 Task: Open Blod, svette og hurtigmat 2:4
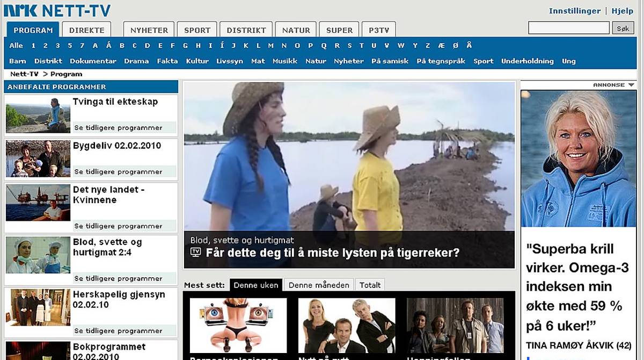[107, 247]
